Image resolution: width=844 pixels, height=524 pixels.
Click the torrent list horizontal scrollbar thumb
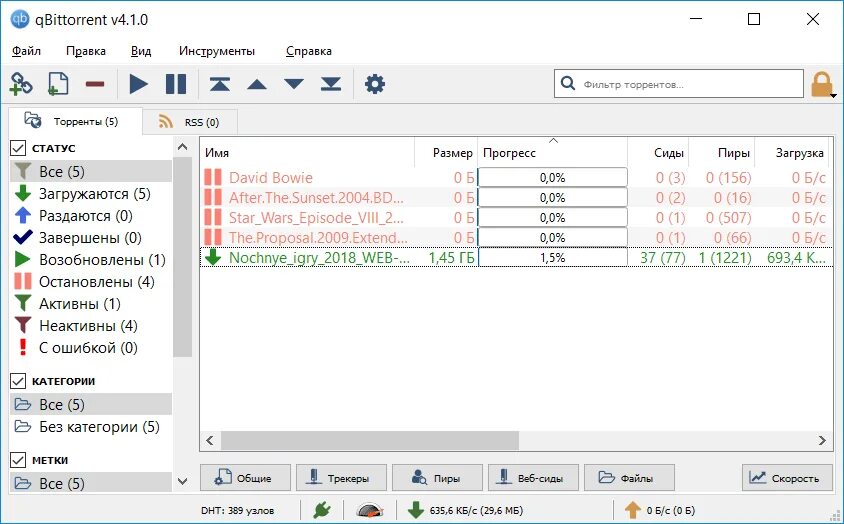pos(370,441)
